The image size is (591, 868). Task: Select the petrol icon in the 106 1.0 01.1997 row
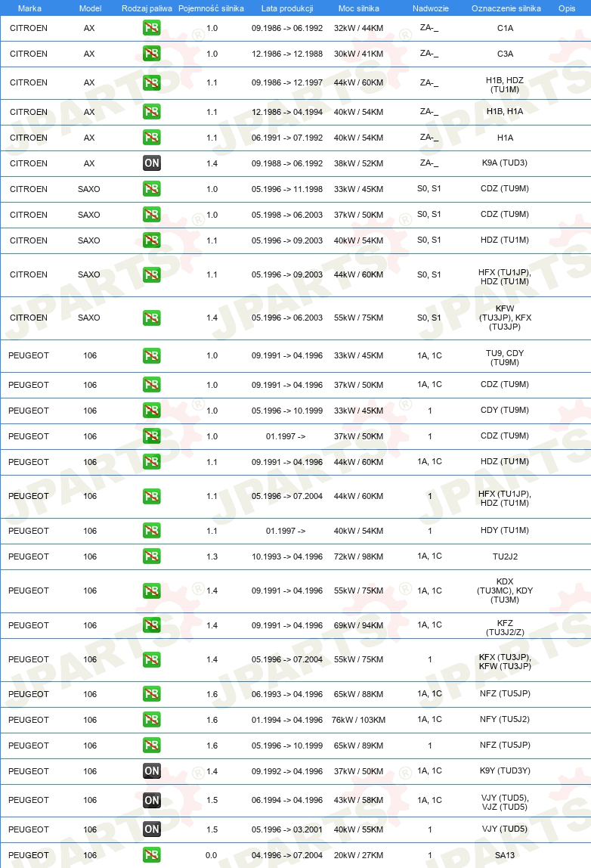pyautogui.click(x=152, y=436)
